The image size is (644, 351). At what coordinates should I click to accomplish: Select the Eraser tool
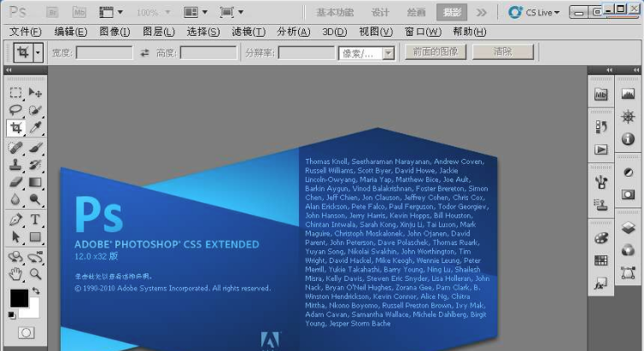pos(15,182)
